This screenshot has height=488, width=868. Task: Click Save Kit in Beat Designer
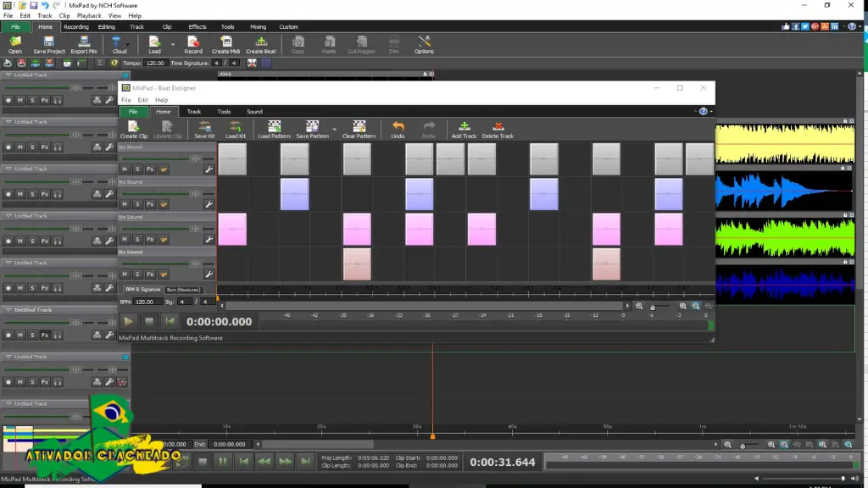click(204, 130)
